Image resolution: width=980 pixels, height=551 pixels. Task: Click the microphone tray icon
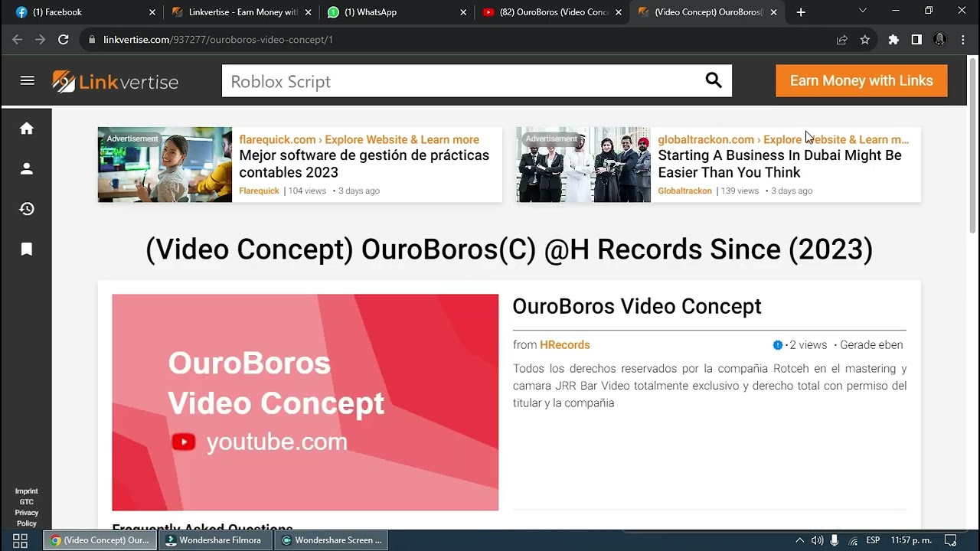tap(835, 540)
